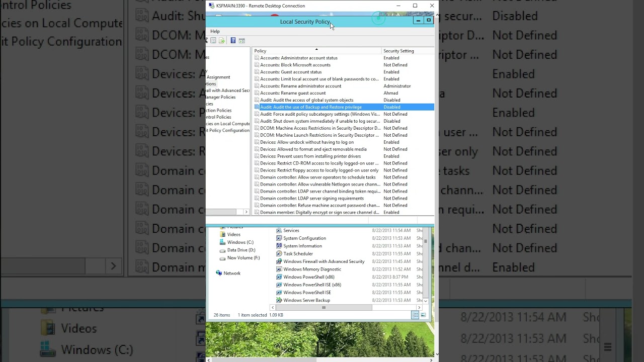Select Windows PowerShell ISE (x86) shortcut
This screenshot has width=644, height=362.
click(308, 285)
